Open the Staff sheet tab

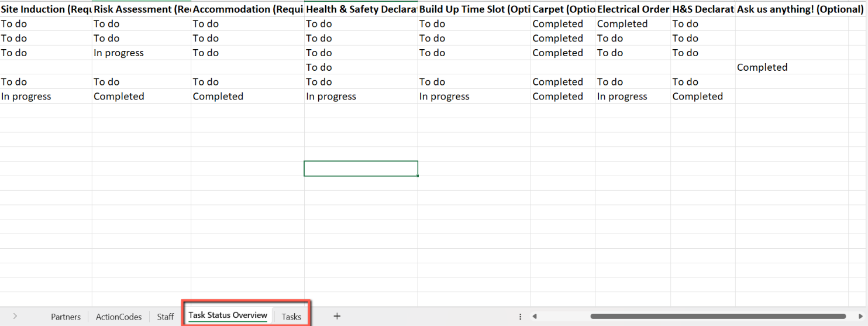[x=166, y=317]
